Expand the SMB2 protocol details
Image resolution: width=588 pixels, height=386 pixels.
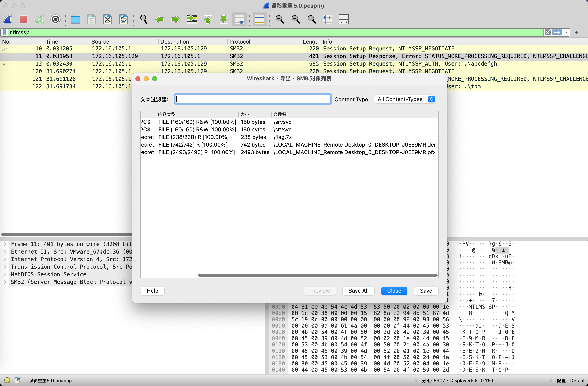point(5,282)
